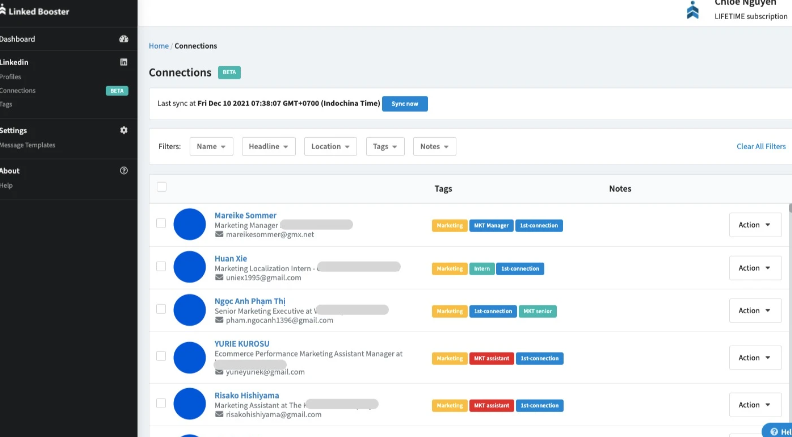The image size is (792, 437).
Task: Click YURIE KUROSU's avatar
Action: click(x=189, y=358)
